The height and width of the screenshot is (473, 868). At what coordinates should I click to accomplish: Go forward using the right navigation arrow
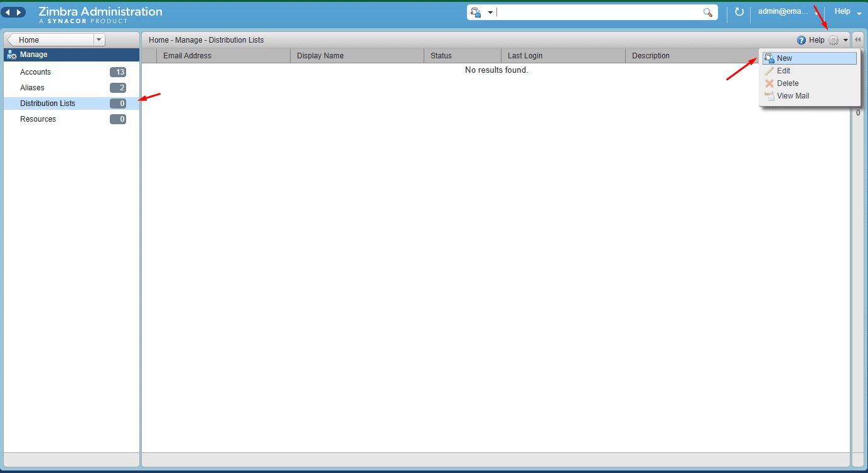pyautogui.click(x=19, y=13)
